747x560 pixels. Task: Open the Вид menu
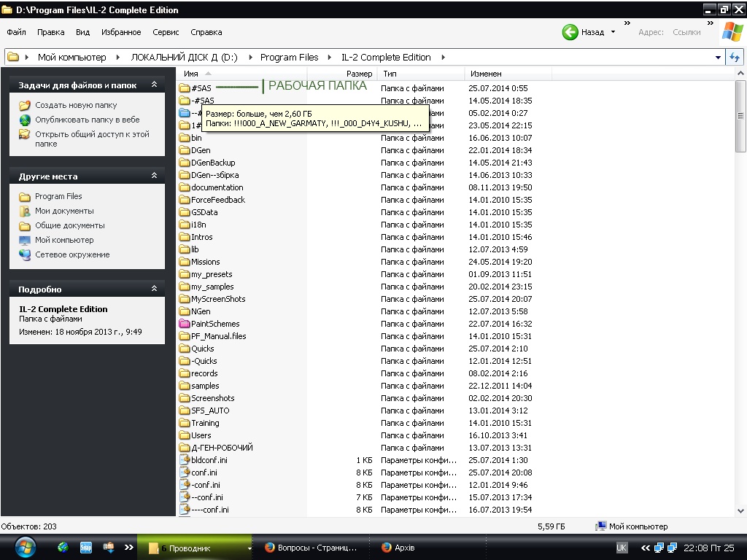coord(82,32)
